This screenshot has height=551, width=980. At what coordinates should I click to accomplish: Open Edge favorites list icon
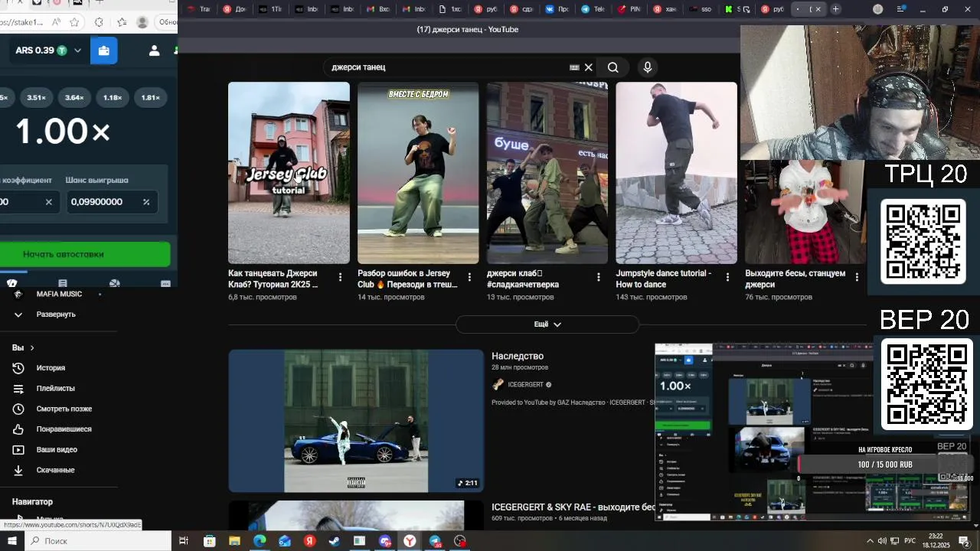122,22
